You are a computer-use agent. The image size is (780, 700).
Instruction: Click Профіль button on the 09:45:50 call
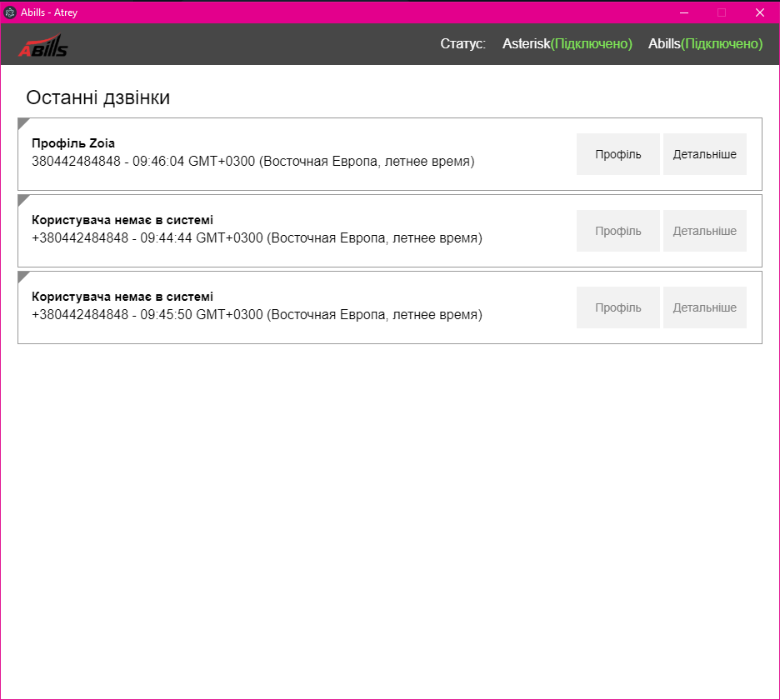[617, 307]
